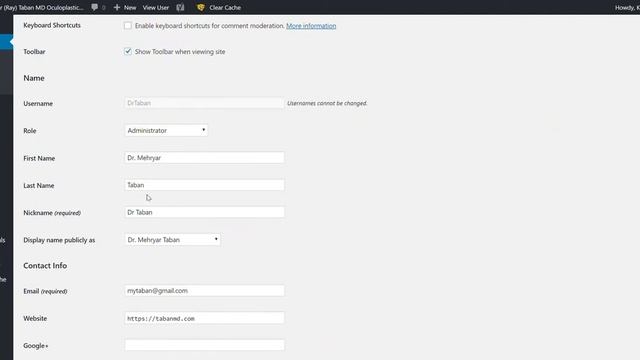Screen dimensions: 640x360
Task: Click the 'Email (required)' label
Action: [45, 291]
